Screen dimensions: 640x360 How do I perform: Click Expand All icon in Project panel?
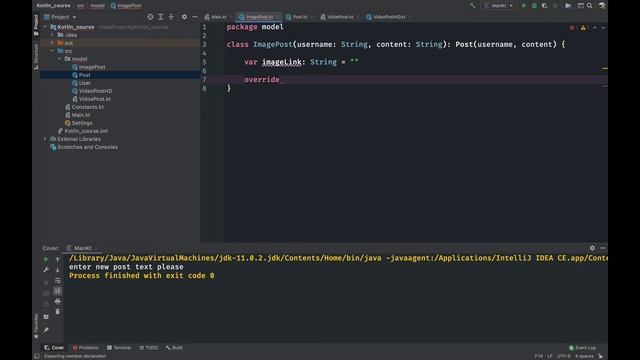point(161,17)
